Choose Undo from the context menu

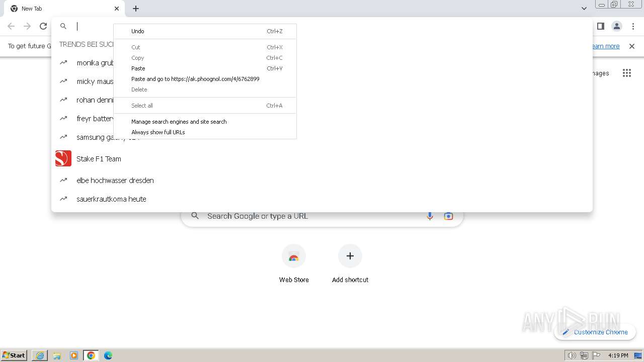coord(205,31)
